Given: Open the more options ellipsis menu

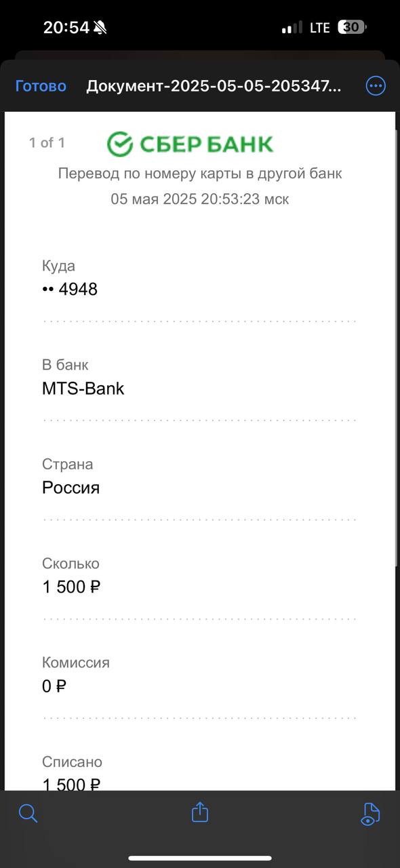Looking at the screenshot, I should tap(376, 85).
